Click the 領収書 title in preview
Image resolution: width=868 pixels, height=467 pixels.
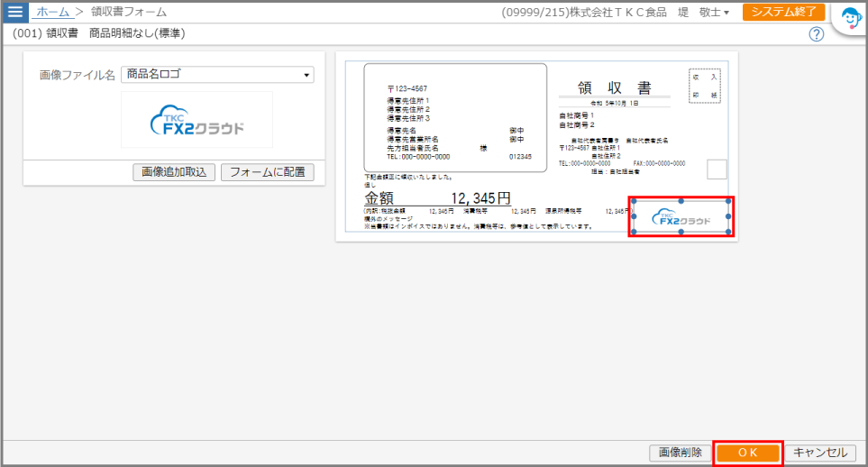(x=615, y=87)
